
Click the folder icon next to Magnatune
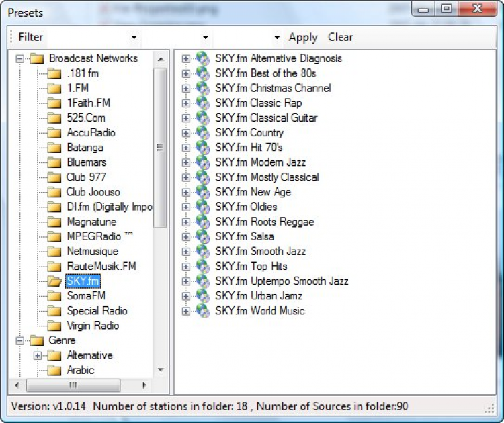[54, 222]
